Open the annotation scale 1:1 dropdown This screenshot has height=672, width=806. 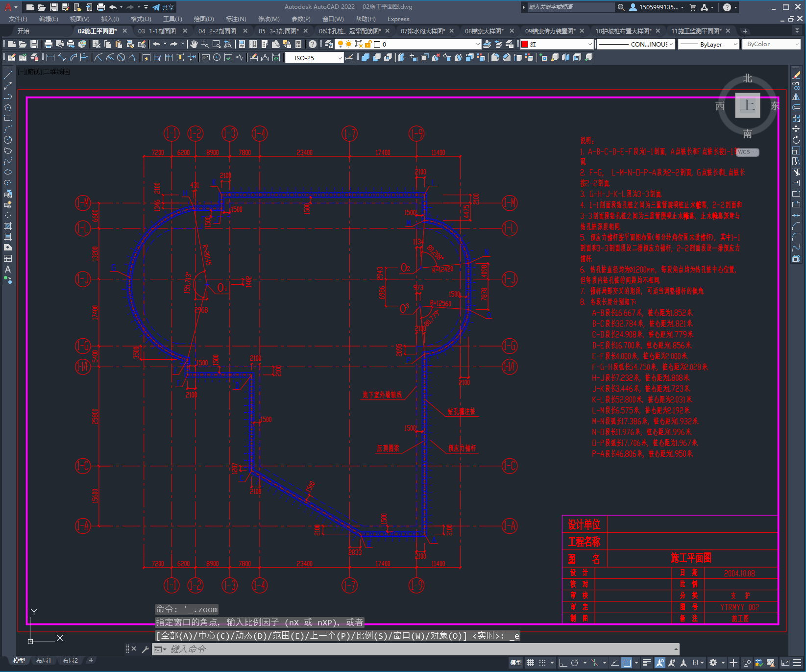pyautogui.click(x=698, y=663)
